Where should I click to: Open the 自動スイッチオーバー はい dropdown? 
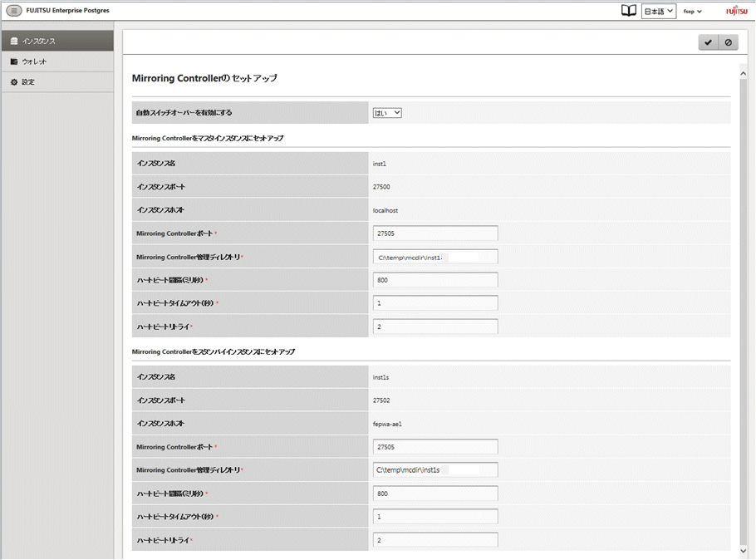387,113
